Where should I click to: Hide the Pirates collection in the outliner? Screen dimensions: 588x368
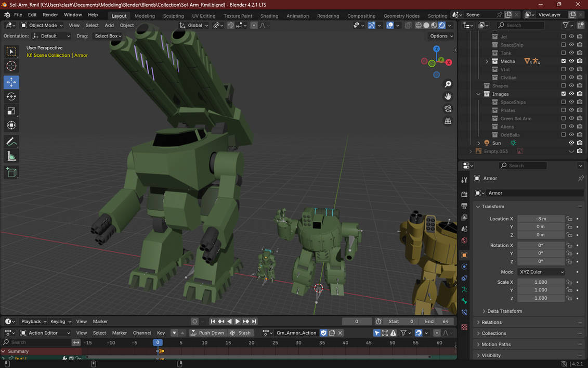(x=571, y=110)
